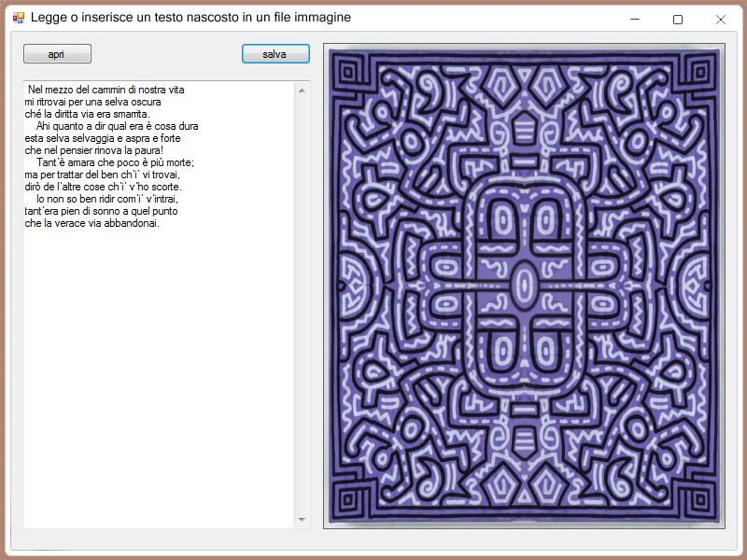Click the line 'dirò de l'altre cose ch'i' v'ho scorte.'

tap(104, 187)
